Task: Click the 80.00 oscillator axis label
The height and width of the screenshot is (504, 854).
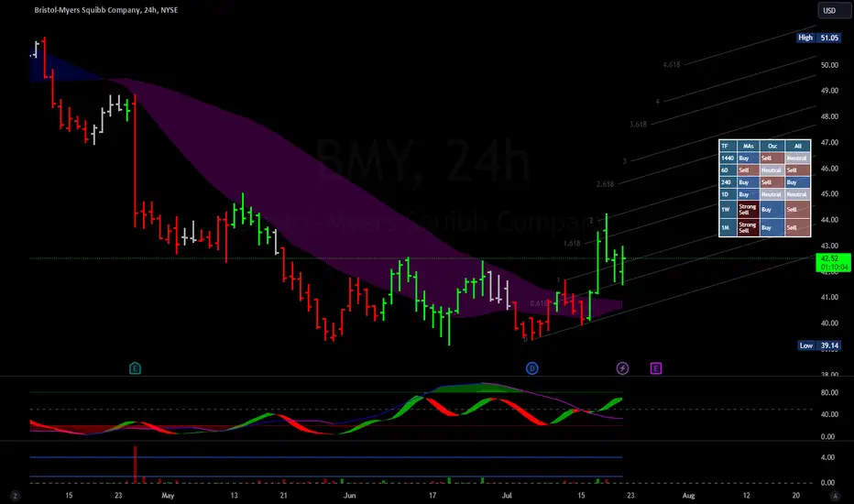Action: pyautogui.click(x=827, y=392)
